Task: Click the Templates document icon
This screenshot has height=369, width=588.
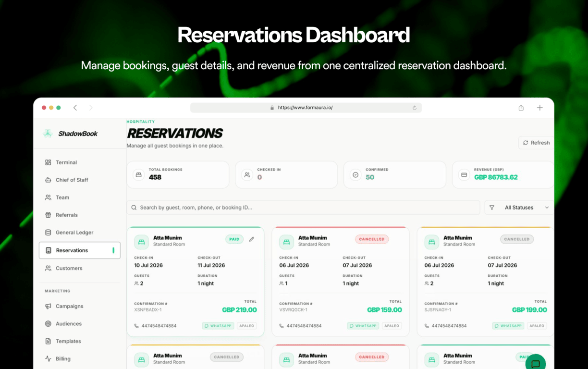Action: (48, 341)
